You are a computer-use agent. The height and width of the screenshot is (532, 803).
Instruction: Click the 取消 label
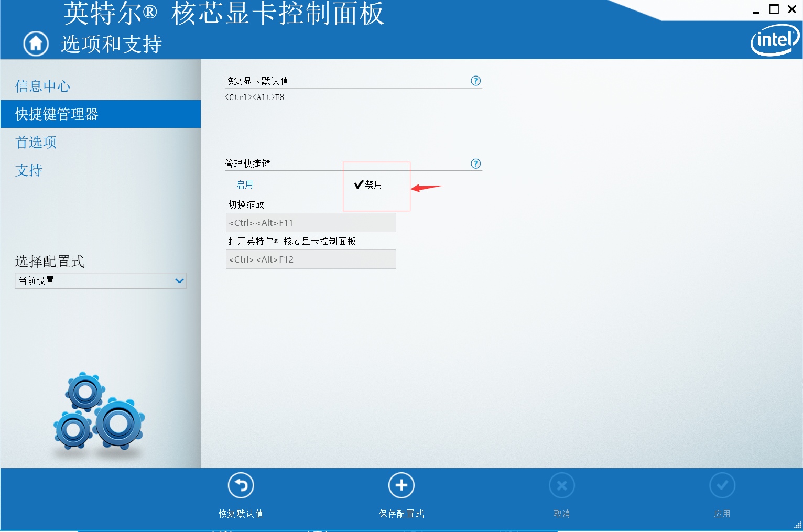pos(562,514)
